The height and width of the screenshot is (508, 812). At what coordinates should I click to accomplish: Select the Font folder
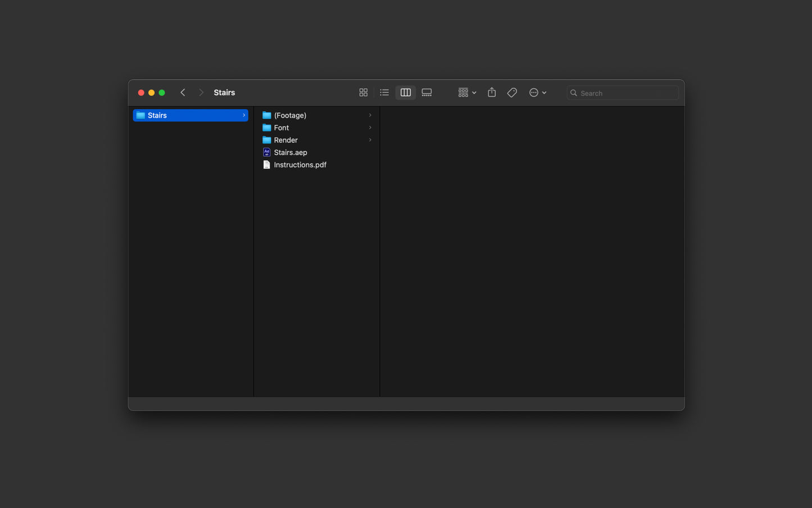(x=317, y=128)
